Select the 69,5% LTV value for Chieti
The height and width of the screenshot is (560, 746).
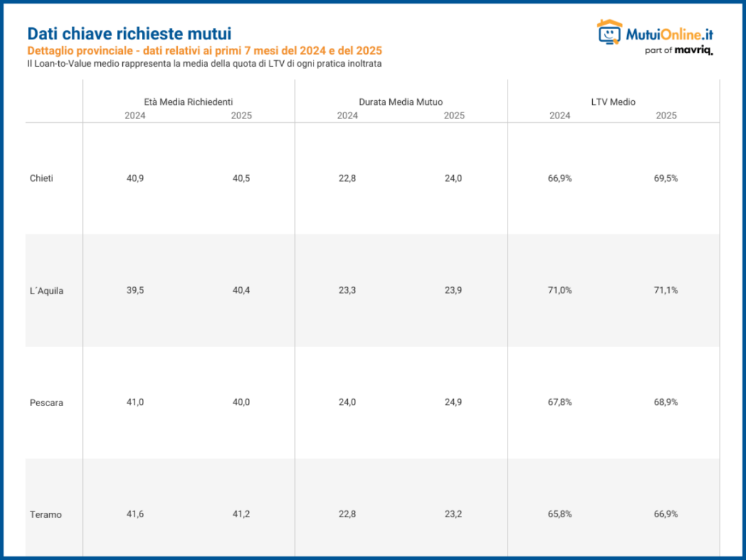tap(666, 178)
